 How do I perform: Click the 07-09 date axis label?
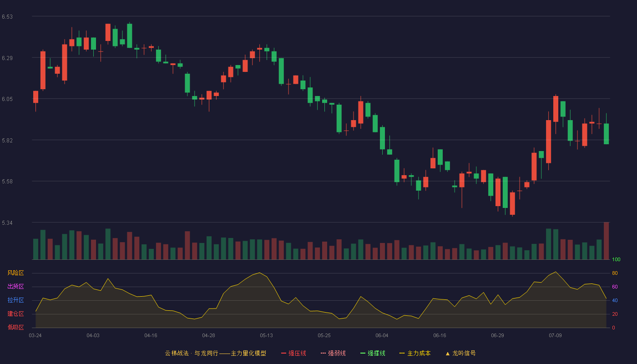point(555,335)
